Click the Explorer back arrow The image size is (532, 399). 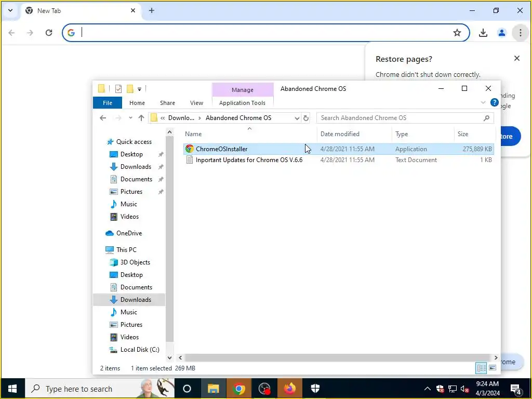click(x=103, y=118)
